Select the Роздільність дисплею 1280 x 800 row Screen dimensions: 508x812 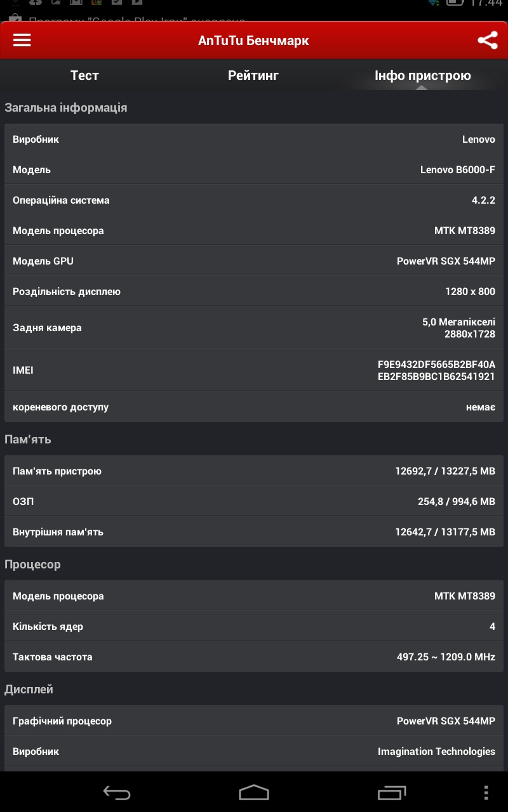[x=254, y=292]
